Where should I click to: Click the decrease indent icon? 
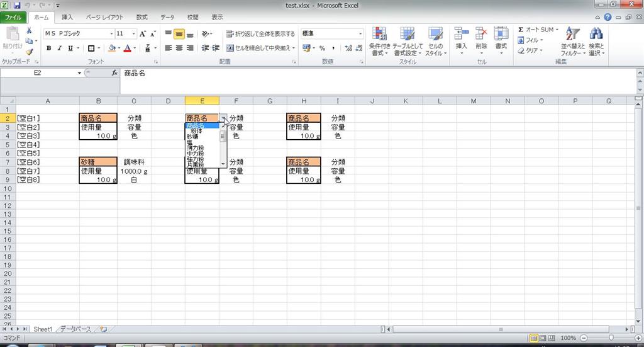[206, 48]
